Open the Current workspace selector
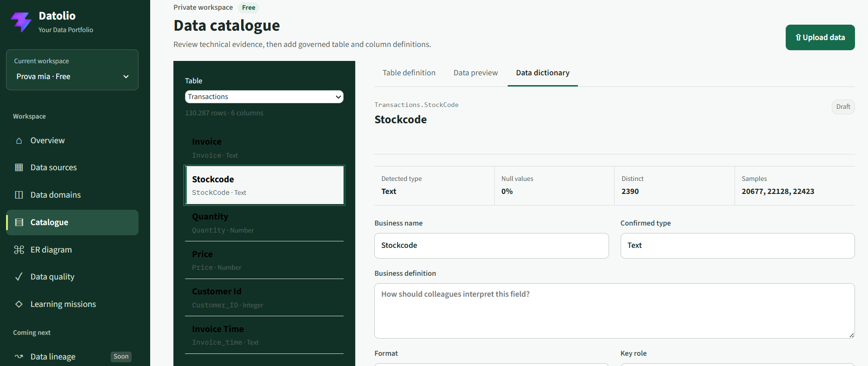868x366 pixels. click(x=72, y=70)
